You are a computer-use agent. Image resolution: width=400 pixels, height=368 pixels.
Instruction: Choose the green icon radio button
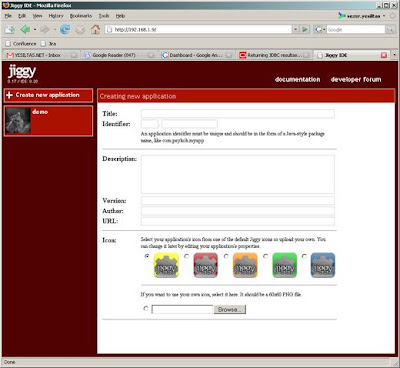pos(265,256)
